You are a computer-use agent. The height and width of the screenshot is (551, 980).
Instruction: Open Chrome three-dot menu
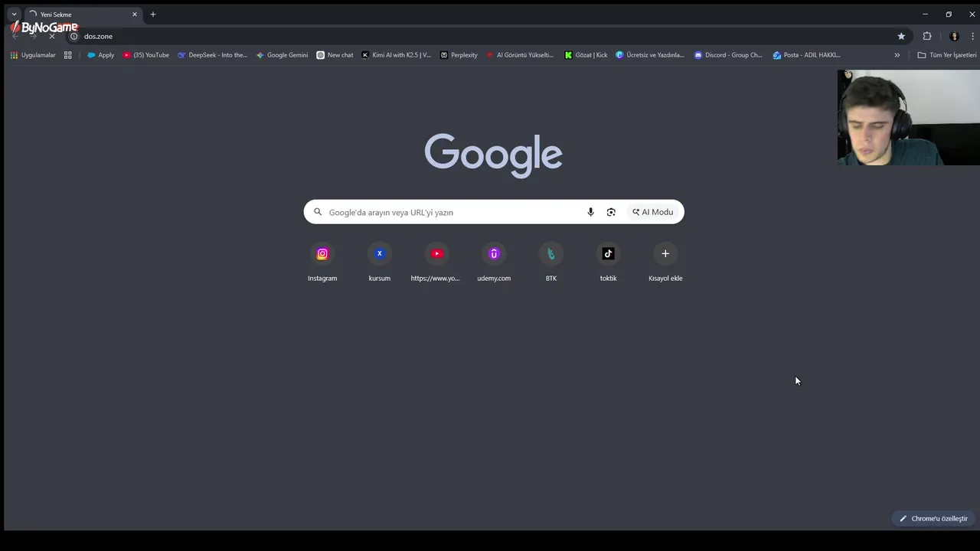[x=973, y=36]
